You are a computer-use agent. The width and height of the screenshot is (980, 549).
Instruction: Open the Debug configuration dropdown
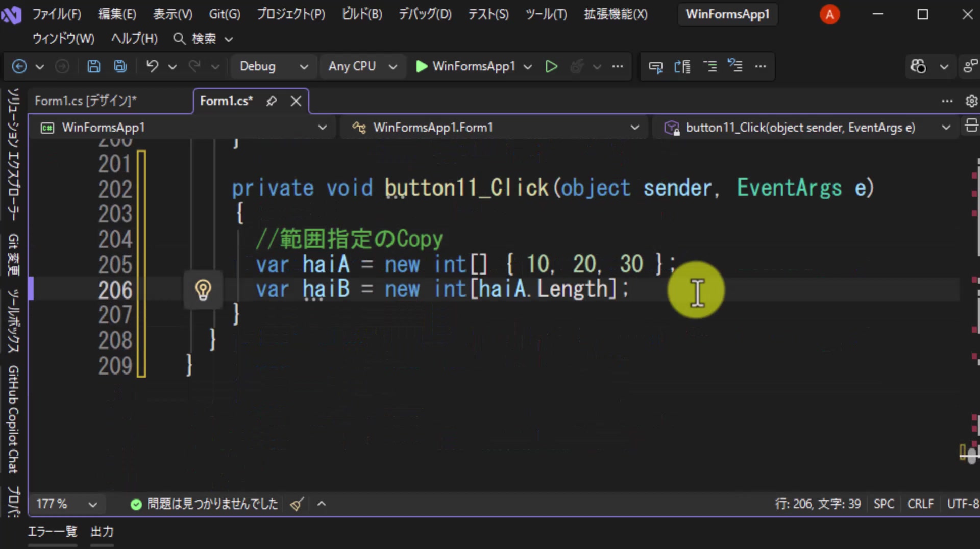(x=274, y=66)
